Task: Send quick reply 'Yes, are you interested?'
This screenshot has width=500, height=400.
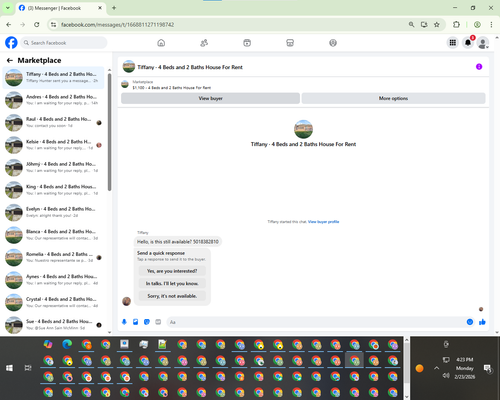Action: 172,271
